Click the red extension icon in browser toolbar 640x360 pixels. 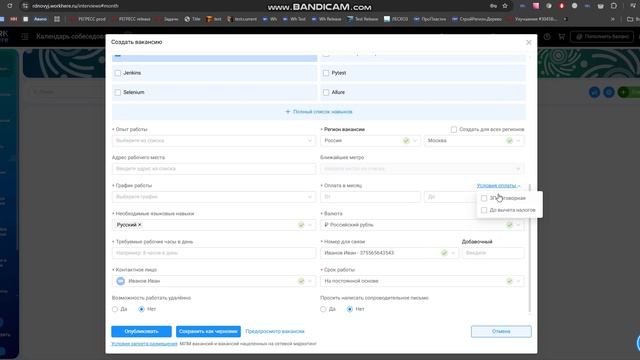coord(562,6)
